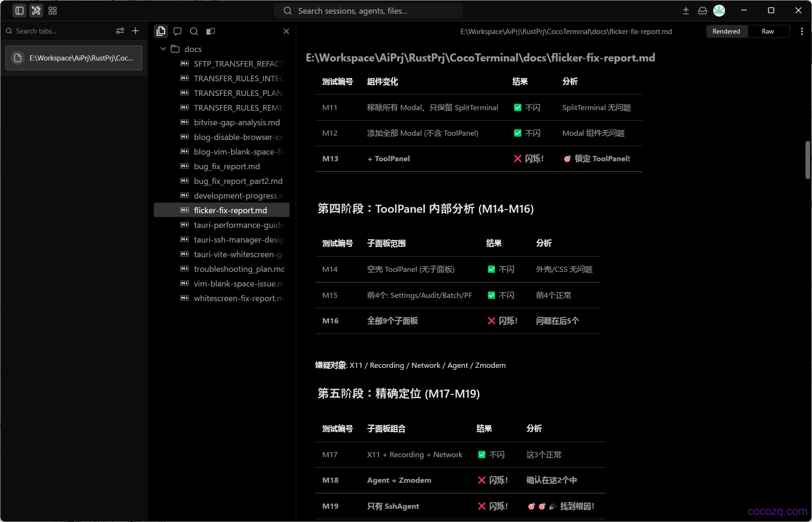Switch to Rendered view
The width and height of the screenshot is (812, 522).
click(726, 31)
